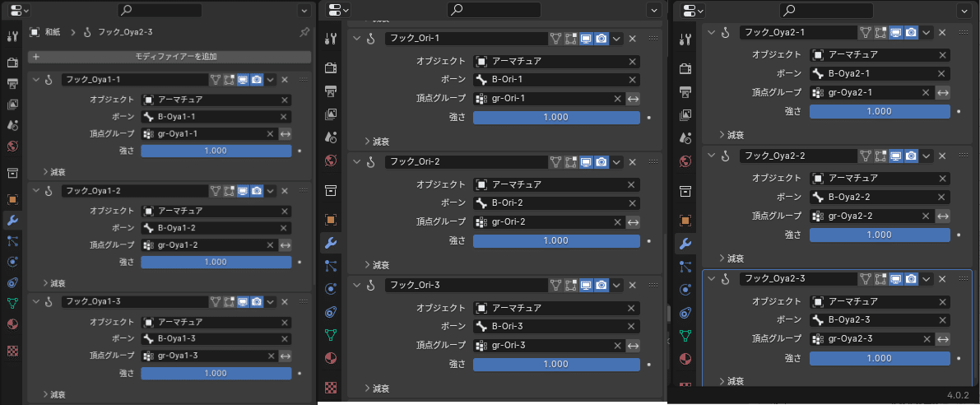This screenshot has height=405, width=980.
Task: Open Texture properties tab in left panel
Action: [x=12, y=351]
